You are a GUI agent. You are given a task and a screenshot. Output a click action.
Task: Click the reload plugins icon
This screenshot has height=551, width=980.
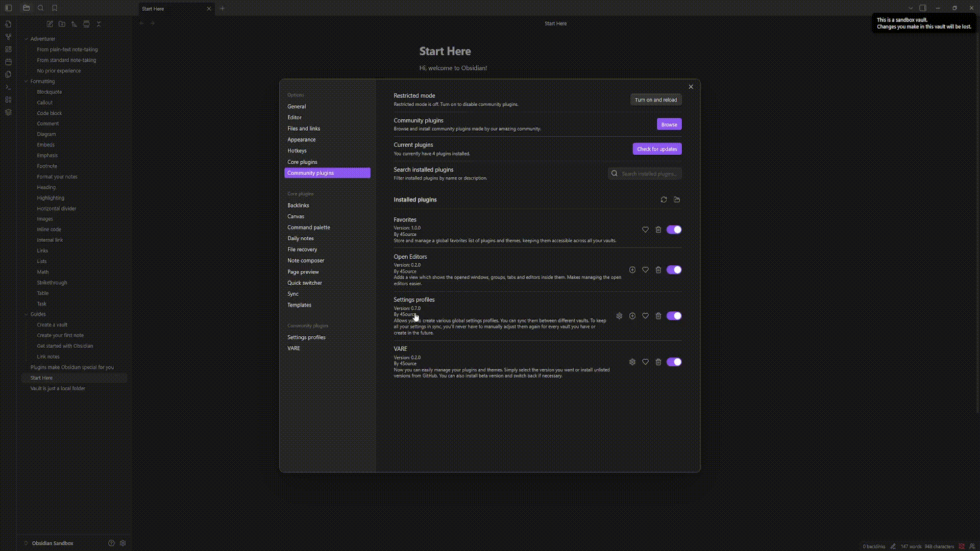point(664,199)
